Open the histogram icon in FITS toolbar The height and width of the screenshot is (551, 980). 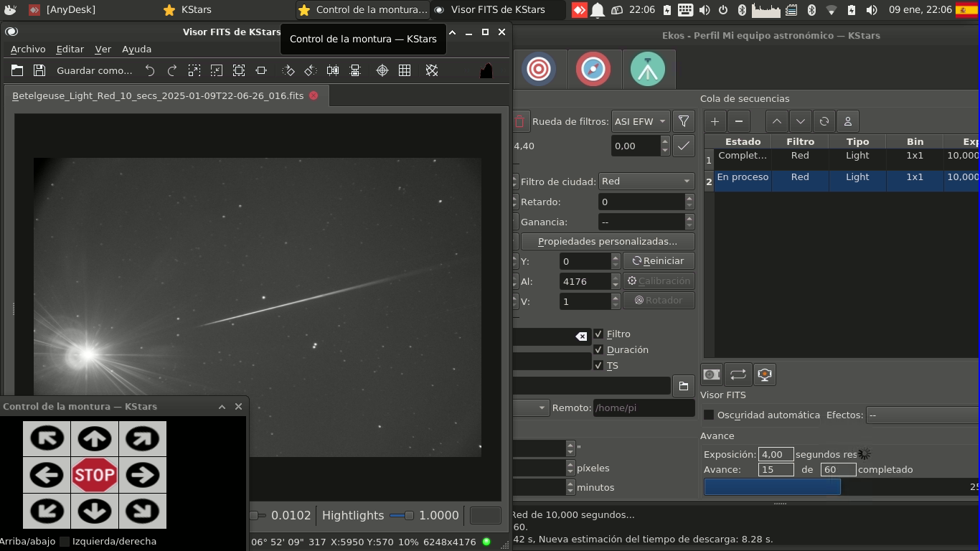(486, 70)
